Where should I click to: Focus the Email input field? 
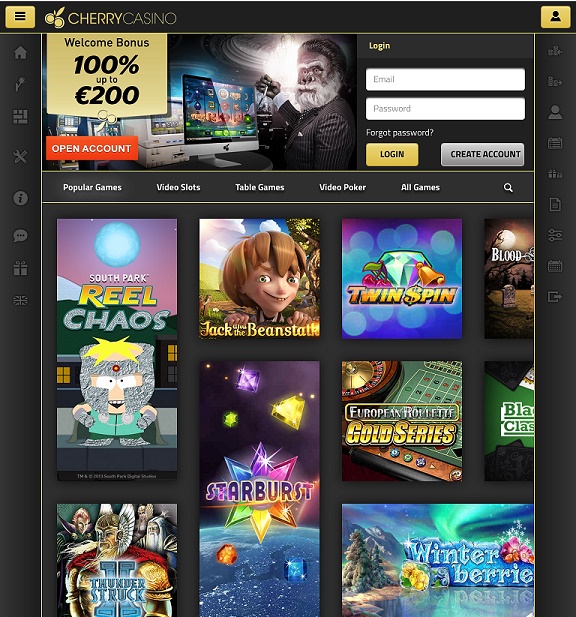tap(445, 79)
